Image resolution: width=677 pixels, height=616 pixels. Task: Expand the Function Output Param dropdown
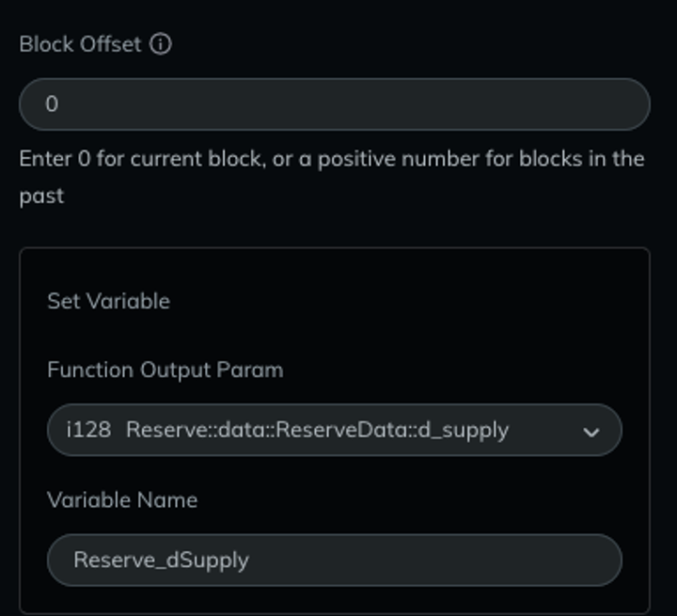point(335,430)
